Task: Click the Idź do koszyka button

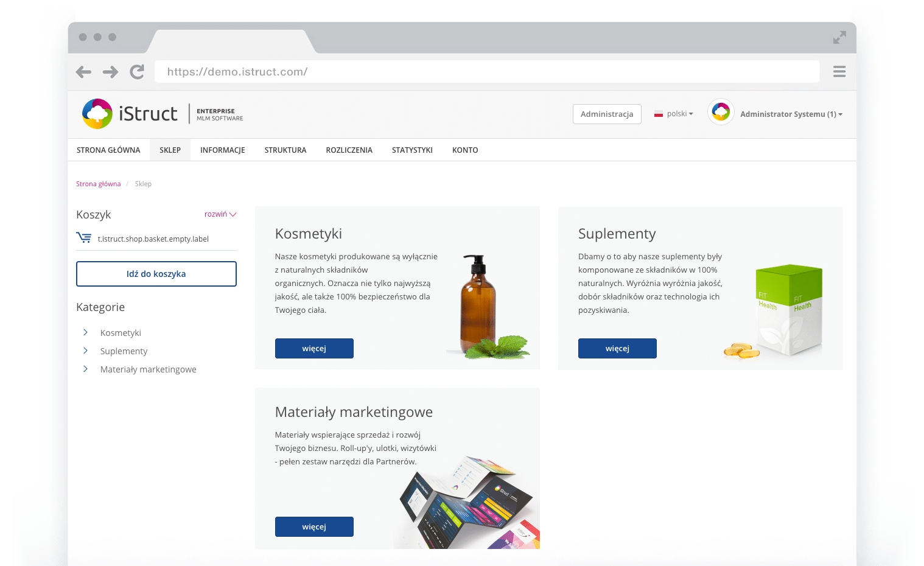Action: [x=156, y=273]
